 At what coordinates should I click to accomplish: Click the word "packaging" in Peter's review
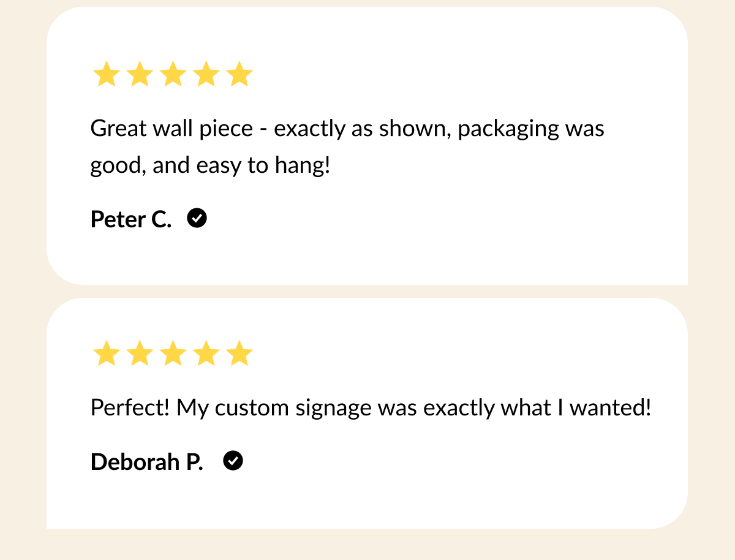[x=508, y=130]
